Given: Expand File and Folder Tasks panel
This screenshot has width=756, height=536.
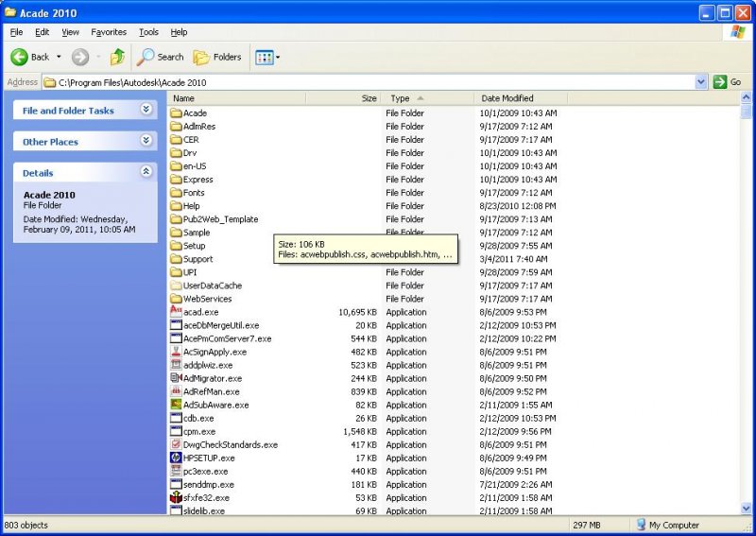Looking at the screenshot, I should tap(146, 109).
